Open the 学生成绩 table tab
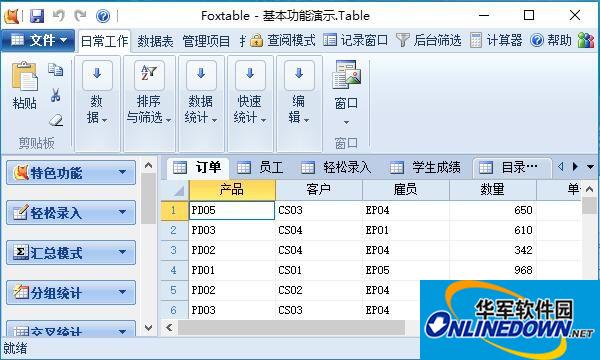The image size is (600, 360). click(x=426, y=168)
